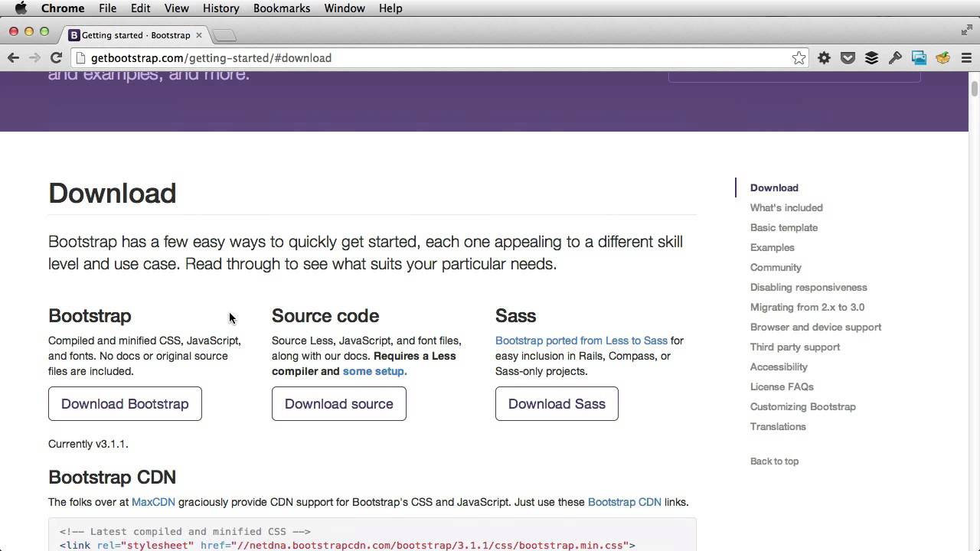
Task: Open the Bookmarks menu
Action: pyautogui.click(x=282, y=8)
